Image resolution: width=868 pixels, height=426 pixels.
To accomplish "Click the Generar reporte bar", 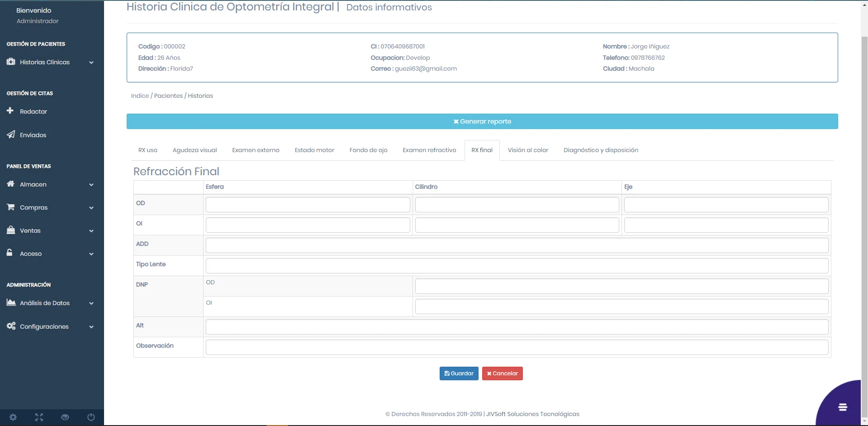I will (482, 121).
